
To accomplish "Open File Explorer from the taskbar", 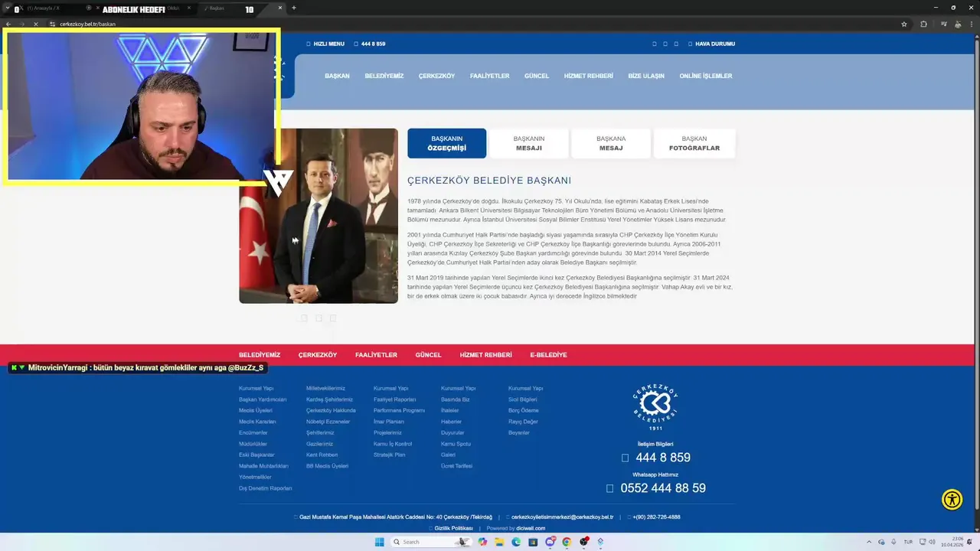I will [499, 542].
